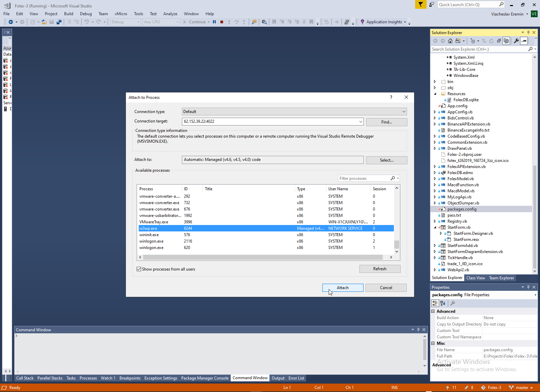Collapse the StartForm.vb node
The image size is (540, 392).
[x=435, y=227]
